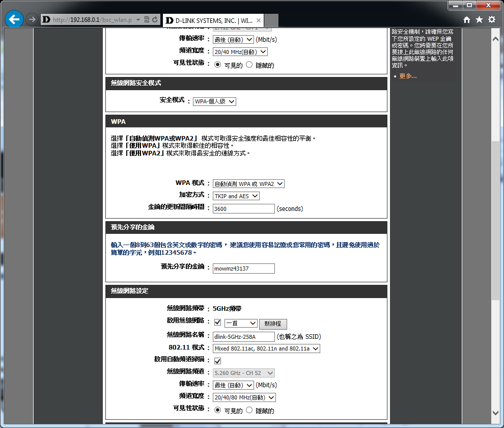Open the WPA mode dropdown

pyautogui.click(x=248, y=184)
